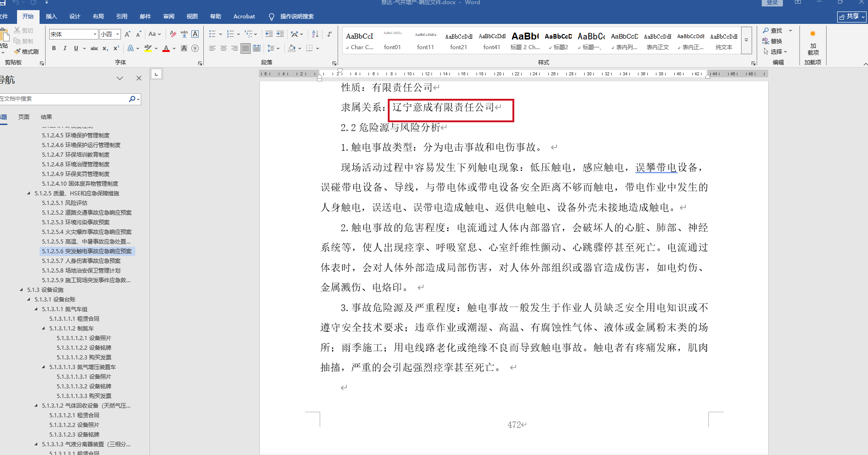Image resolution: width=868 pixels, height=455 pixels.
Task: Open the font size dropdown 小四
Action: [x=118, y=34]
